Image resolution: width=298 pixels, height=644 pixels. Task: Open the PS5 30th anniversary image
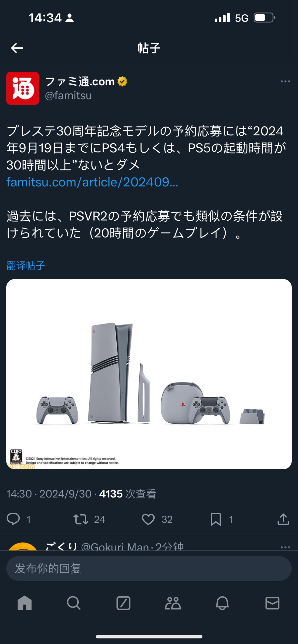[x=149, y=374]
